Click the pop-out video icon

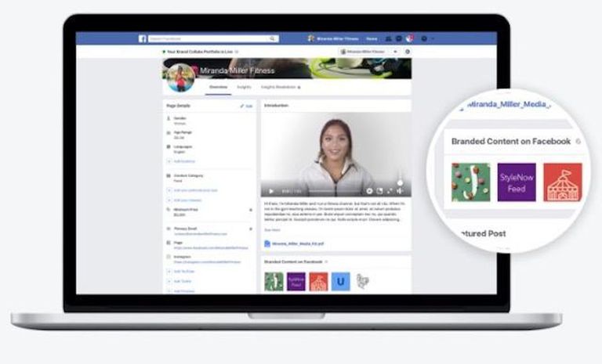[379, 191]
